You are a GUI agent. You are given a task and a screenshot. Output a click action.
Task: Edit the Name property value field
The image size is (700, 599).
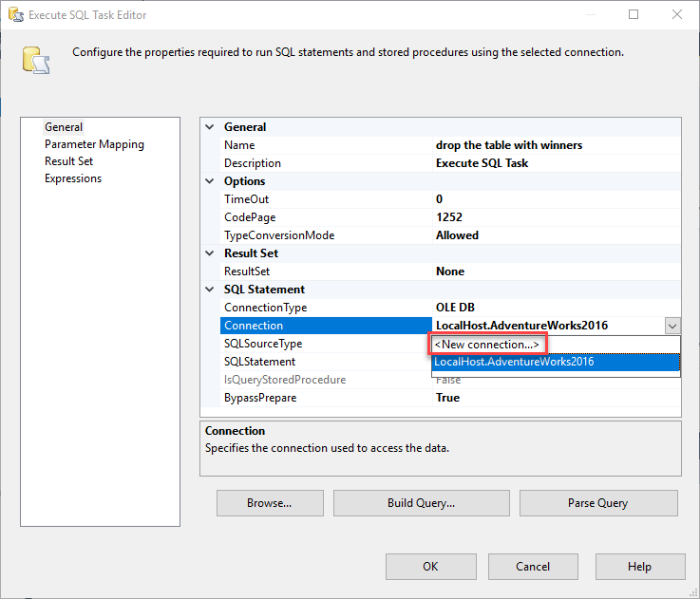556,145
